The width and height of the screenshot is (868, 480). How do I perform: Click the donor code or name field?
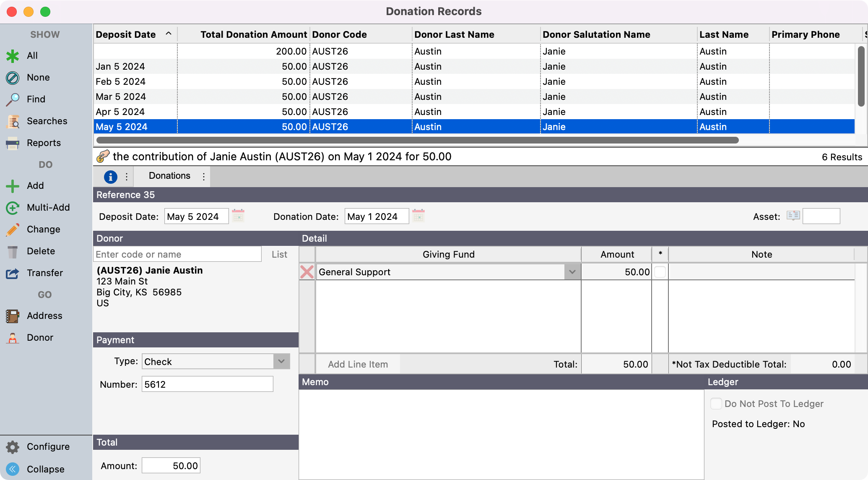coord(177,254)
